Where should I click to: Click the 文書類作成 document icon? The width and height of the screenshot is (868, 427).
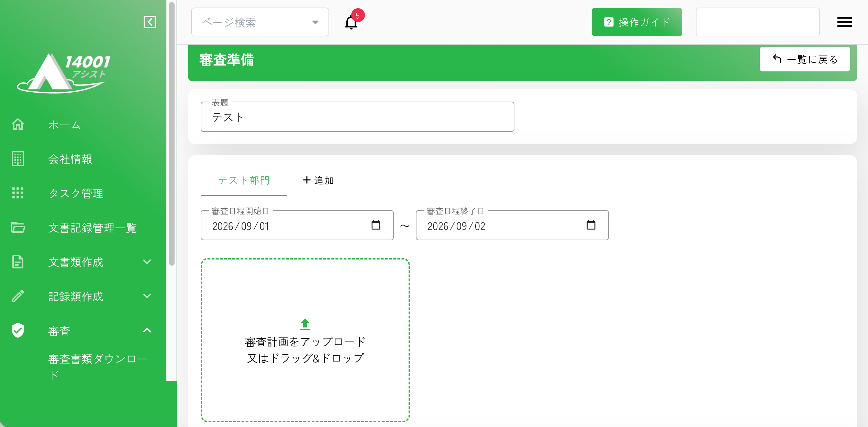coord(18,262)
